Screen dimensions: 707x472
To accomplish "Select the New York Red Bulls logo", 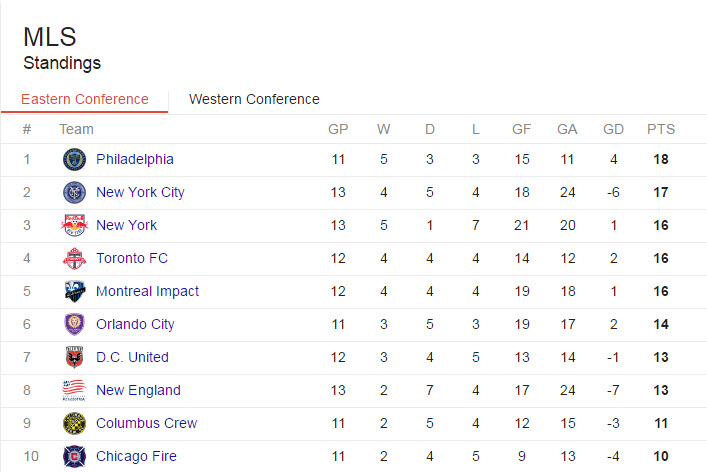I will 74,225.
